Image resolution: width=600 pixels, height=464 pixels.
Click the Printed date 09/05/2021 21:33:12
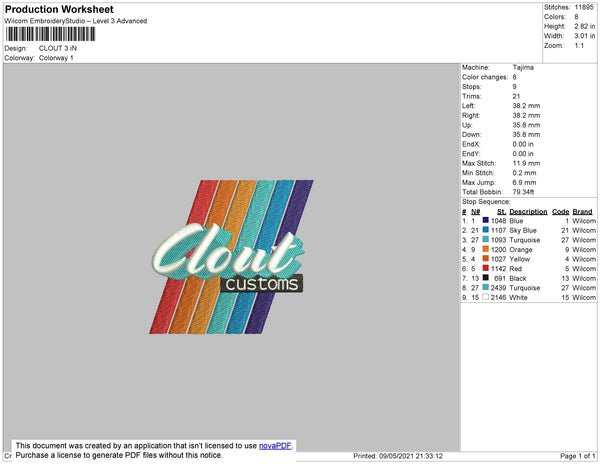click(411, 456)
